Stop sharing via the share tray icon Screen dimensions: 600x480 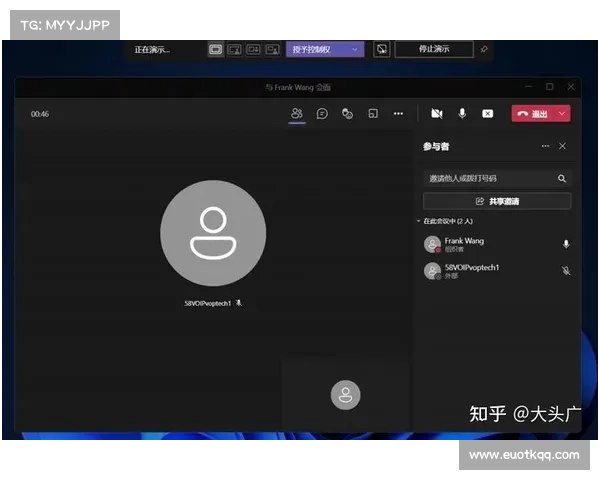(x=488, y=114)
